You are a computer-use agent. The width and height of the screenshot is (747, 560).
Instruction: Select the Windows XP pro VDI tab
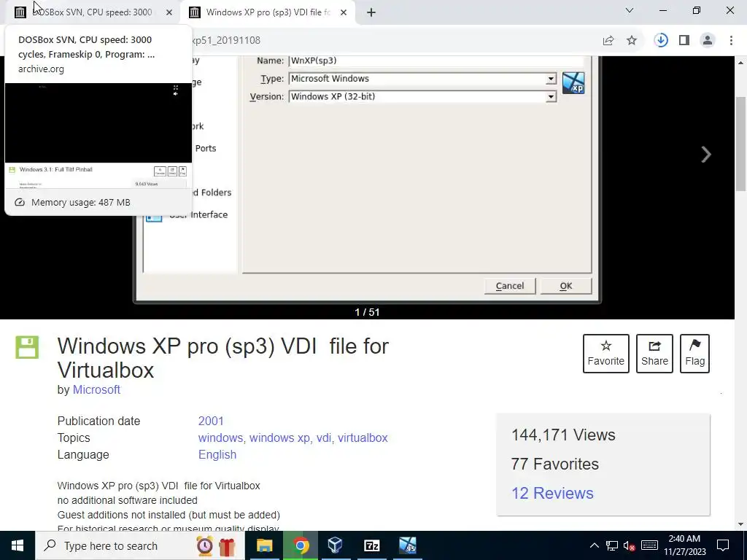pos(268,12)
